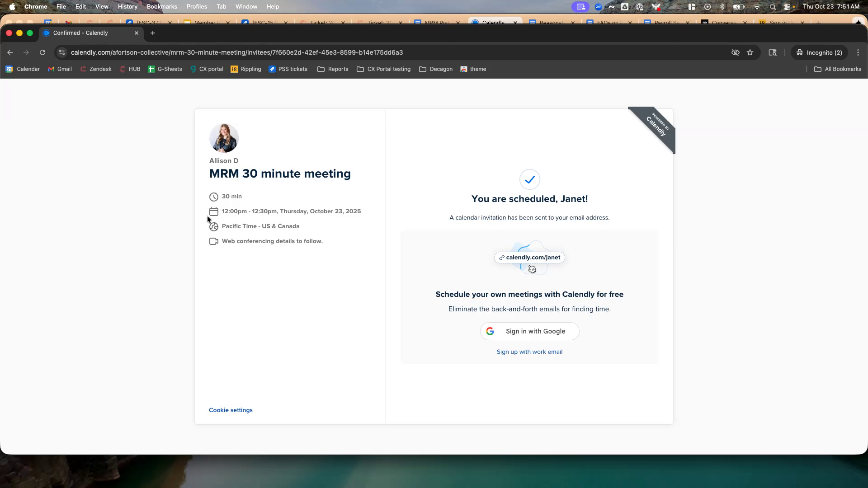Open the Incognito (2) profile chip
868x488 pixels.
819,52
